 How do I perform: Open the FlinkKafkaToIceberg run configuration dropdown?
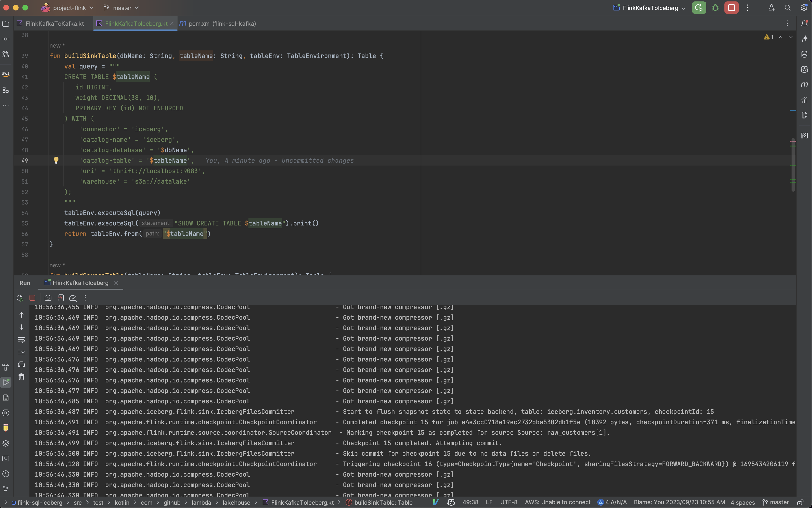[650, 8]
